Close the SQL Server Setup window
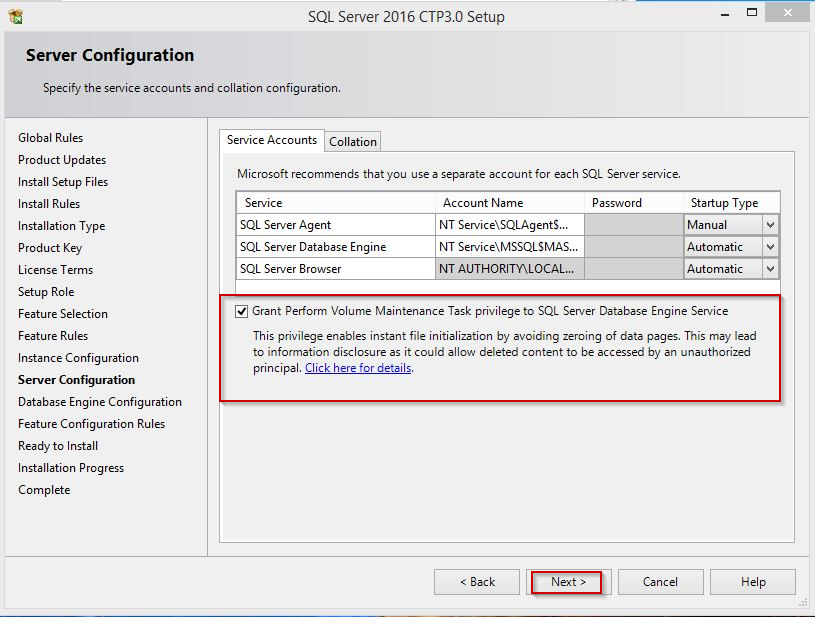This screenshot has height=617, width=815. point(787,12)
